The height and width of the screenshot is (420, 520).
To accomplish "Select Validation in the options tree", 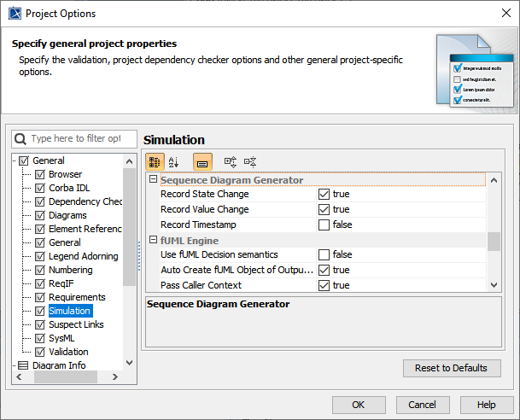I will click(67, 352).
